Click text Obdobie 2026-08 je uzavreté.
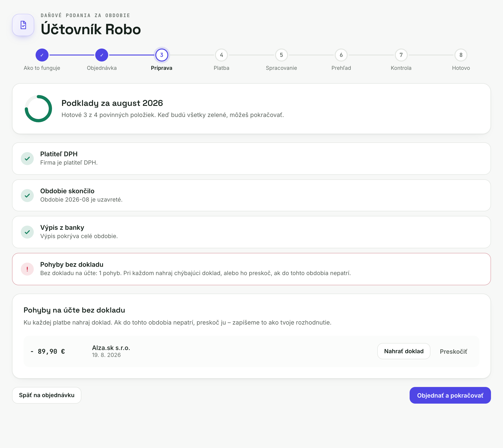Screen dimensions: 503x448 (x=81, y=200)
